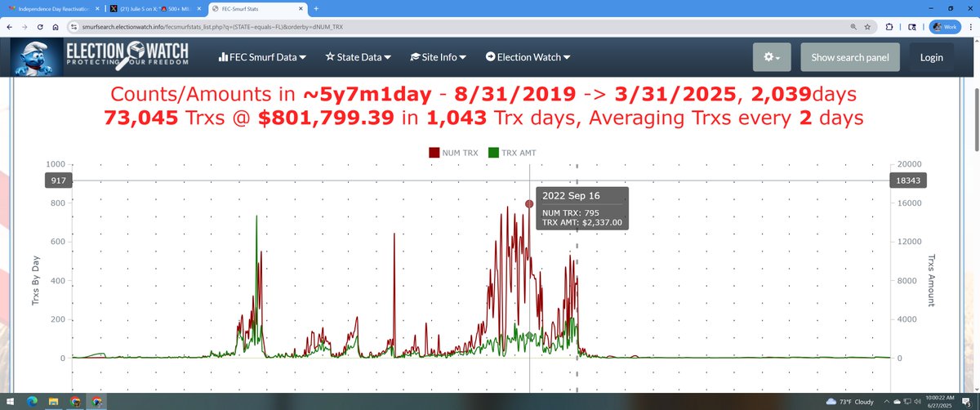
Task: Expand the FEC Smurf Data menu
Action: 261,57
